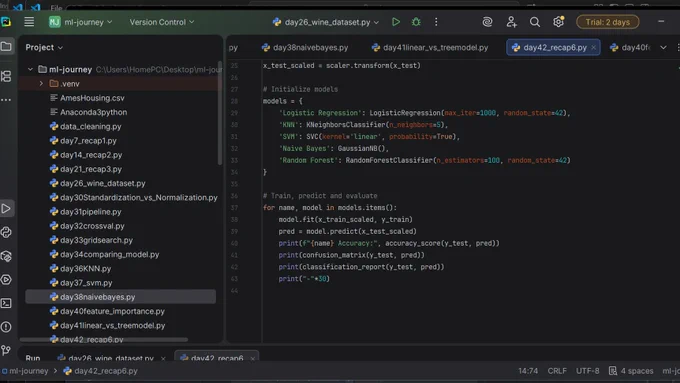Change UTF-8 file encoding in the status bar

(587, 371)
